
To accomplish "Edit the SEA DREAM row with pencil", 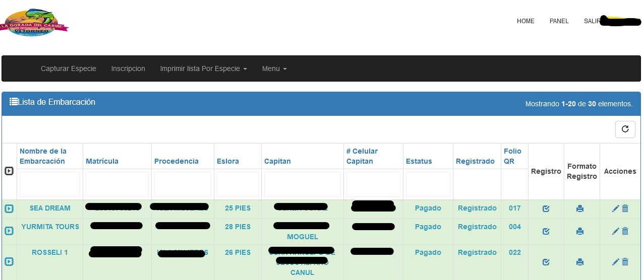I will 615,208.
